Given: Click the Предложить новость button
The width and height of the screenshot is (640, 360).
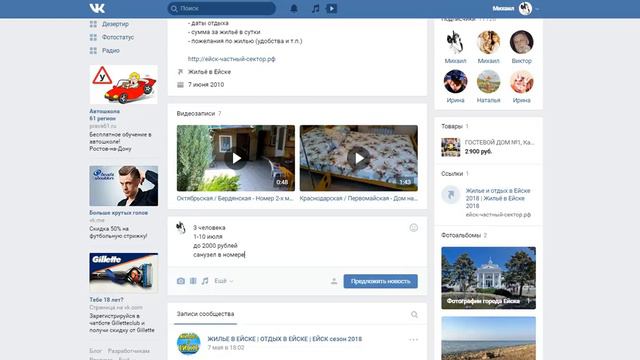Looking at the screenshot, I should [380, 281].
